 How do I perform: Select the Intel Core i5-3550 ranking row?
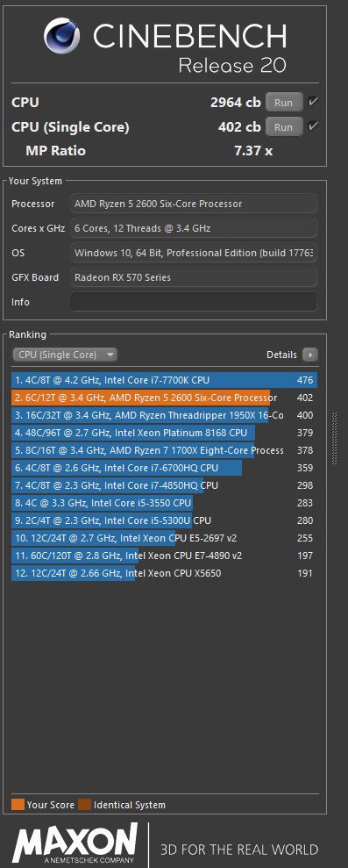[164, 503]
